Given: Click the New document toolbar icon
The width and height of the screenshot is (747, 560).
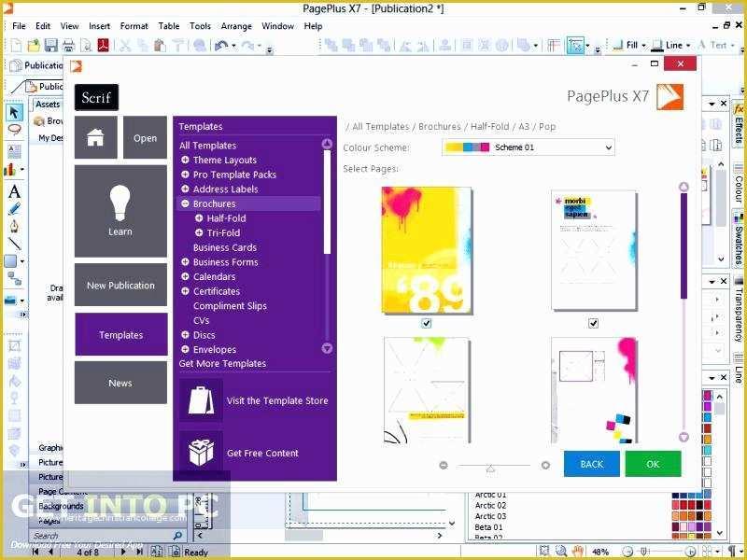Looking at the screenshot, I should pos(16,45).
